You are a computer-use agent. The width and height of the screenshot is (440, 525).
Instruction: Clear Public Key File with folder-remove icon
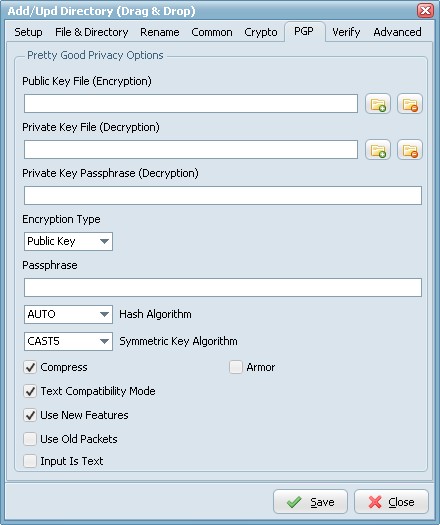[x=410, y=104]
